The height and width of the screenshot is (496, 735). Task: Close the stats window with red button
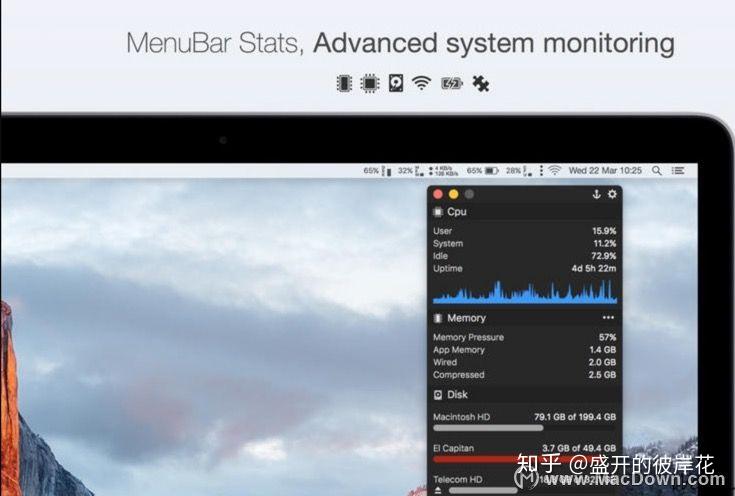coord(438,194)
